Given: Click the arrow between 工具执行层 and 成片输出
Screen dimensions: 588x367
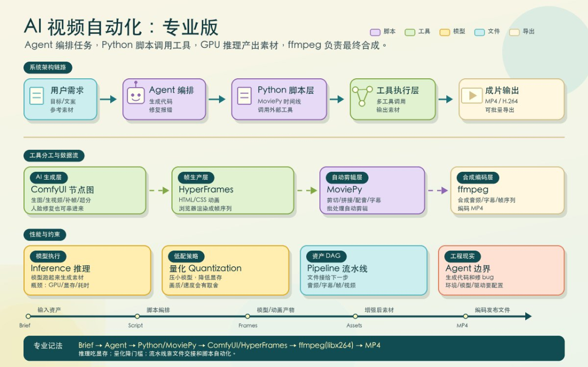Looking at the screenshot, I should 445,99.
